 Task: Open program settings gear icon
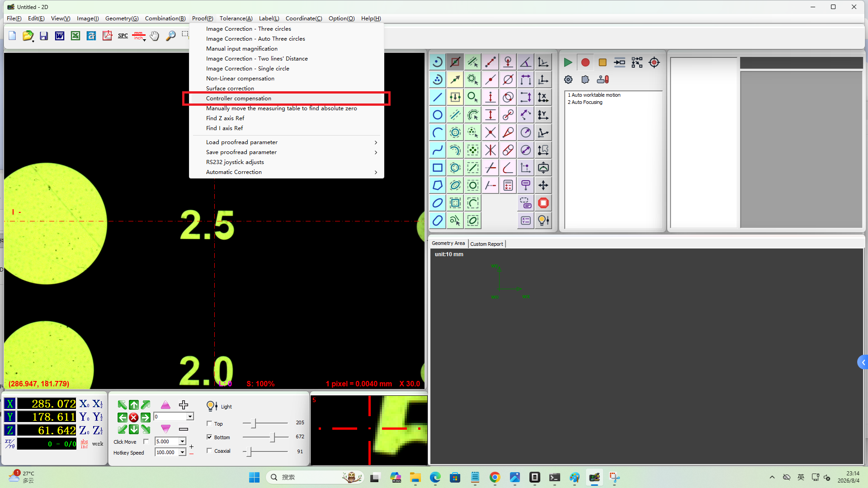568,80
